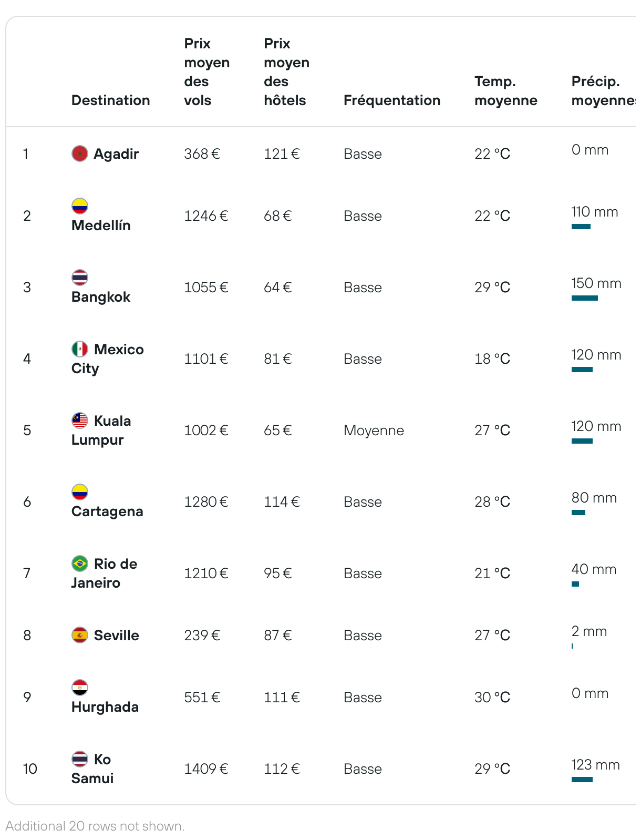Click the Moyenne value for Kuala Lumpur
Image resolution: width=641 pixels, height=840 pixels.
pos(374,430)
